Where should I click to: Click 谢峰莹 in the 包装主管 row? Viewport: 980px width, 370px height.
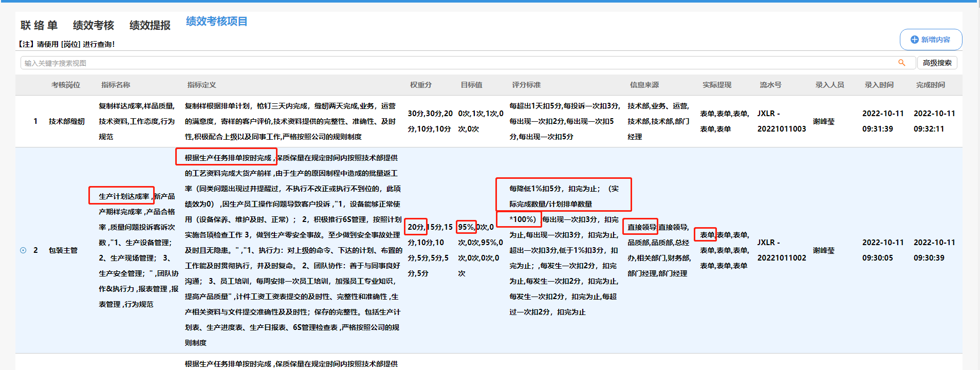tap(824, 250)
